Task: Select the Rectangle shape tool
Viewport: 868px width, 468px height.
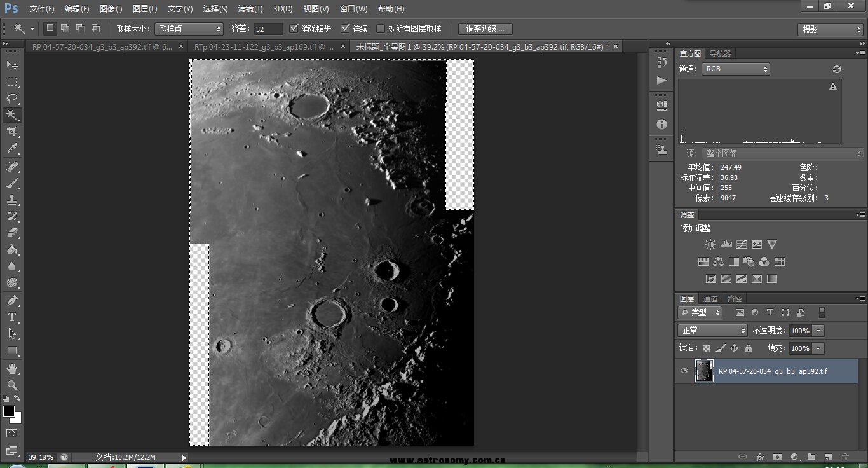Action: pos(12,350)
